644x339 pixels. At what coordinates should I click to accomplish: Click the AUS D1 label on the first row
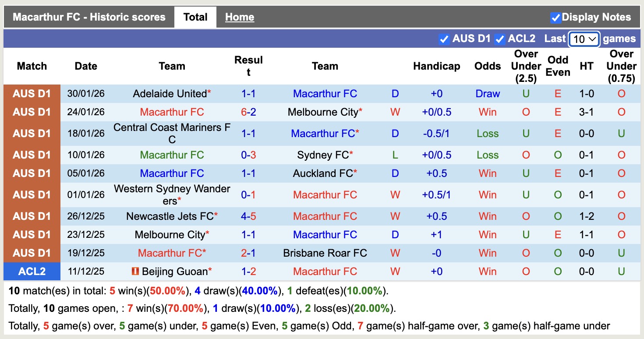click(32, 93)
